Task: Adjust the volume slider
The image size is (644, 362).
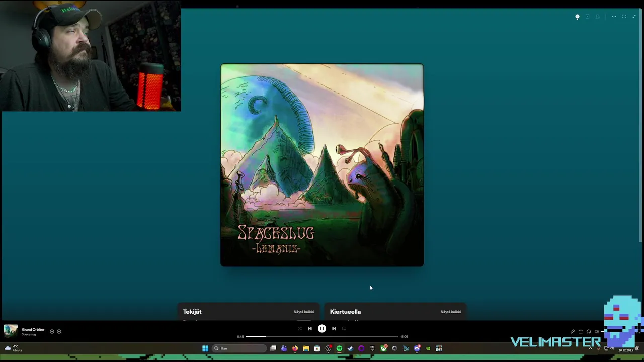Action: coord(603,331)
